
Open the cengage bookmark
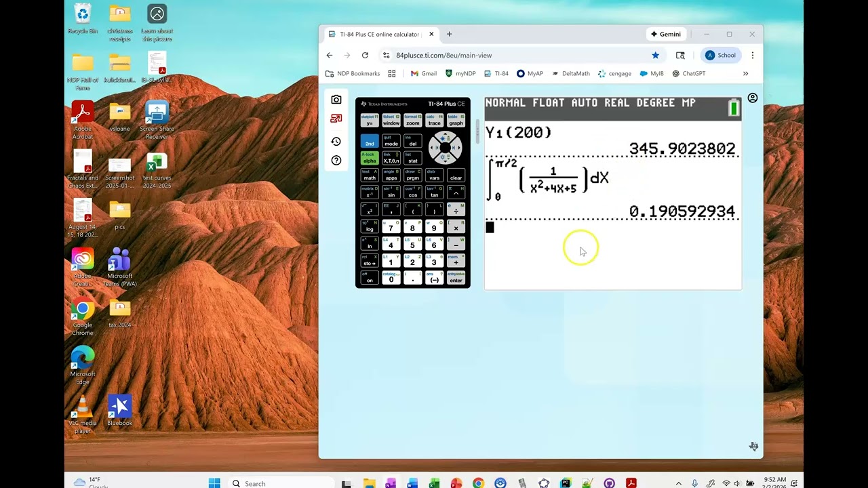[x=614, y=73]
